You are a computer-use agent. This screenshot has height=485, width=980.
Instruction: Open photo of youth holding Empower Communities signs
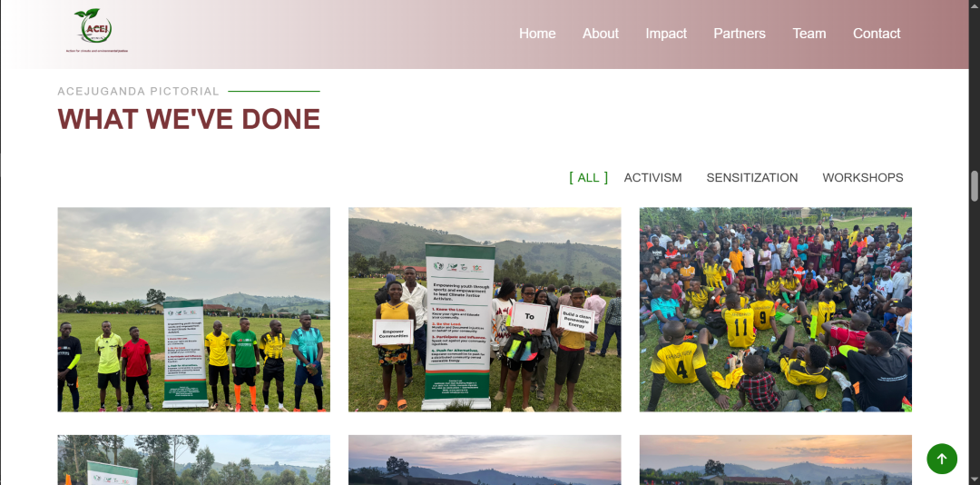485,310
